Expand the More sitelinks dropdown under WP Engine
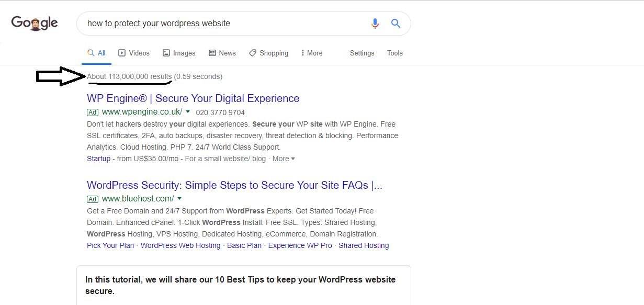The width and height of the screenshot is (644, 305). pos(284,159)
